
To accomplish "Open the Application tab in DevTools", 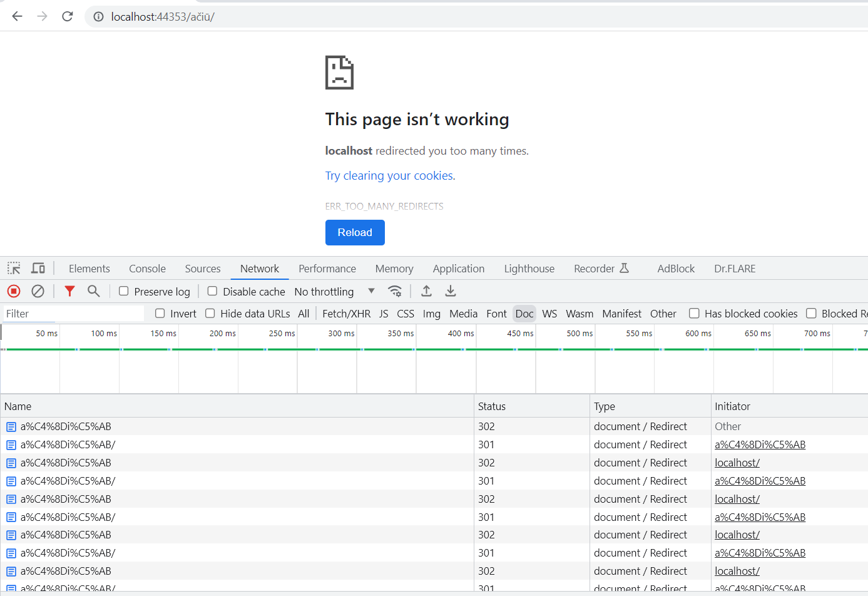I will click(x=458, y=269).
